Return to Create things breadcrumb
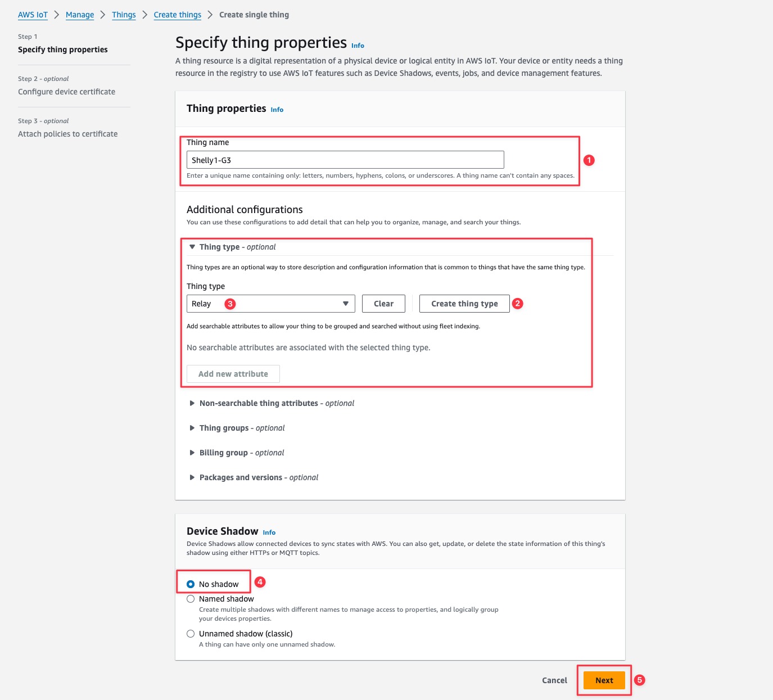The height and width of the screenshot is (700, 773). click(x=177, y=15)
